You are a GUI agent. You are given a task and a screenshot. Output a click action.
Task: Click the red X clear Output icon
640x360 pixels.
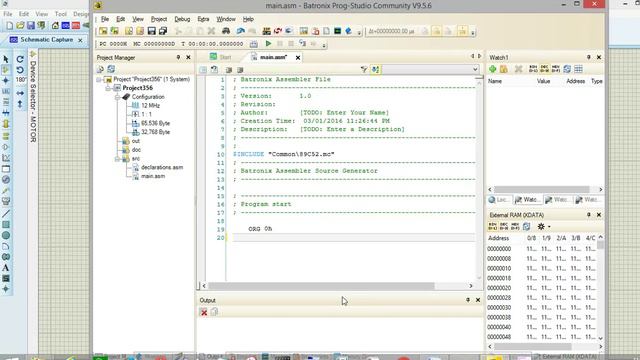[x=204, y=312]
